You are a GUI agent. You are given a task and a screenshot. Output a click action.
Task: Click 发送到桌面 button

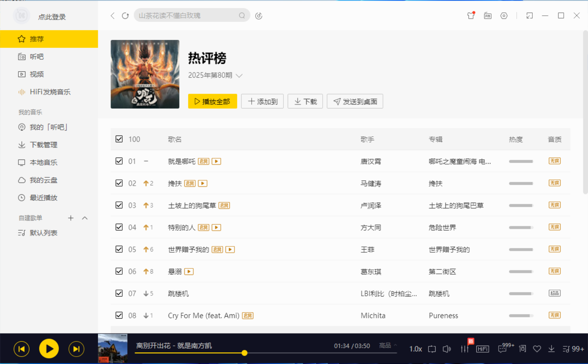[x=355, y=101]
